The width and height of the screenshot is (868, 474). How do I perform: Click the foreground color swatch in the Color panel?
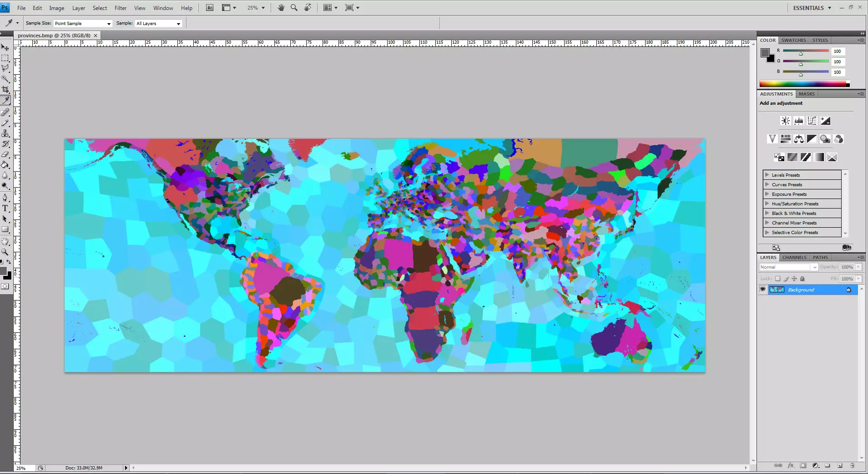(765, 53)
